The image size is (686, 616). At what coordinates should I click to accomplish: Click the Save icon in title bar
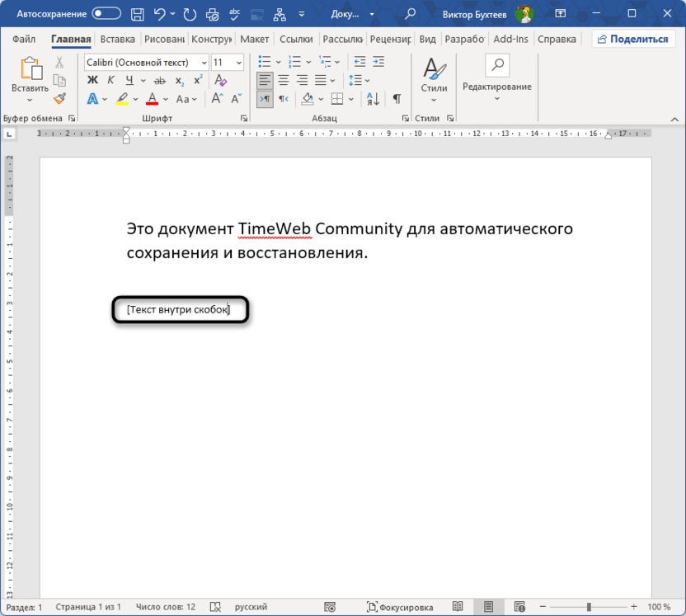click(x=138, y=15)
